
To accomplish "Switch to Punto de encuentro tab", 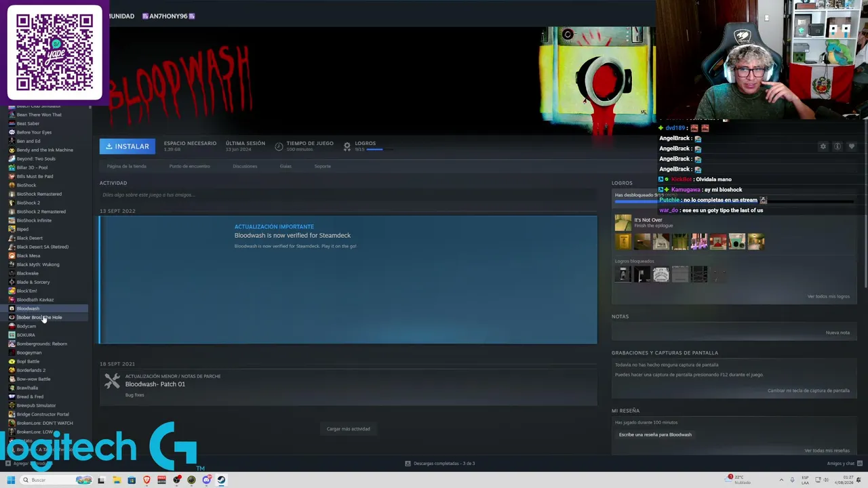I will (x=189, y=166).
